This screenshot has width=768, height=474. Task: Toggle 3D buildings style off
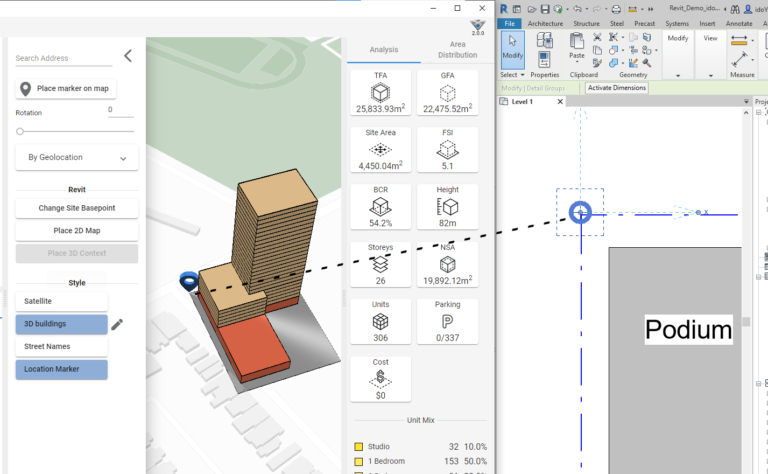(62, 324)
